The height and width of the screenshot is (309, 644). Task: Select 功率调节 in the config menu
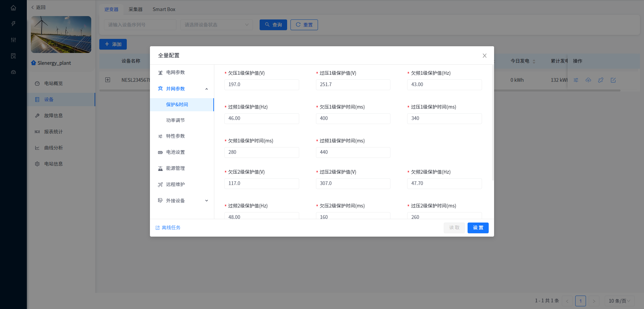175,120
